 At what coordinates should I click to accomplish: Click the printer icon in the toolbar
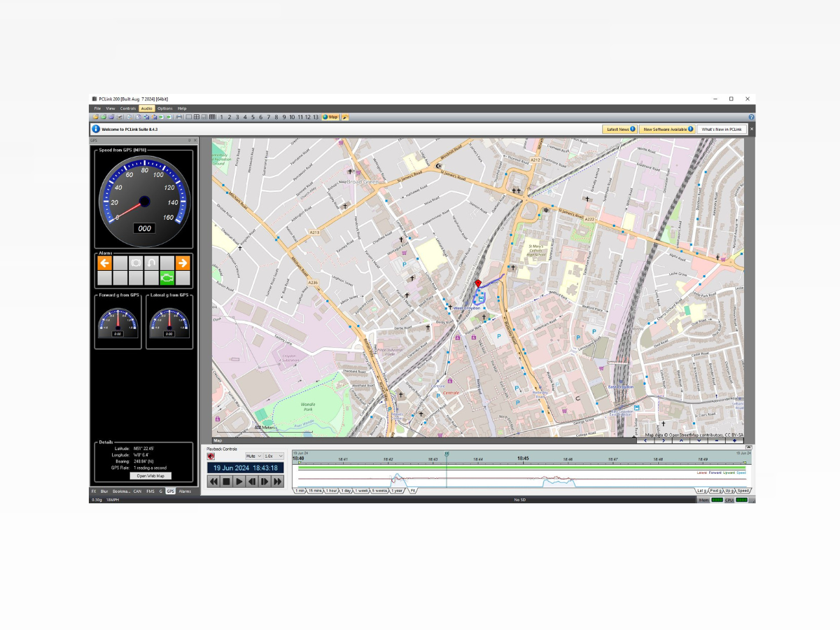tap(179, 117)
